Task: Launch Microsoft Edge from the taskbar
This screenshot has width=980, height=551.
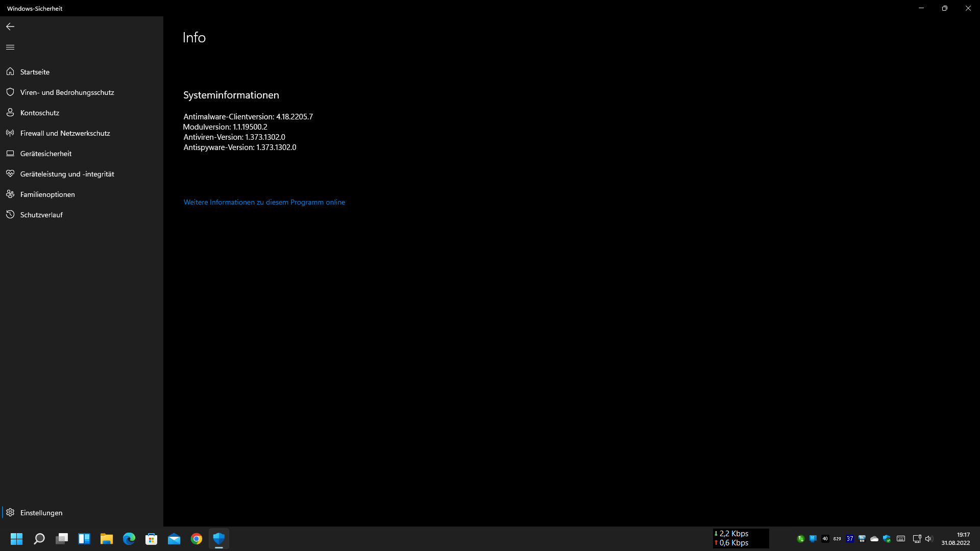Action: pos(129,539)
